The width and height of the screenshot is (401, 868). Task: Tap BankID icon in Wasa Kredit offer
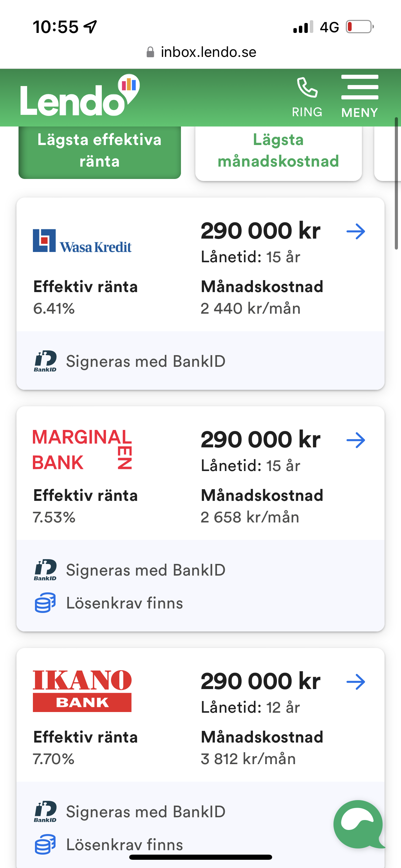click(x=45, y=361)
